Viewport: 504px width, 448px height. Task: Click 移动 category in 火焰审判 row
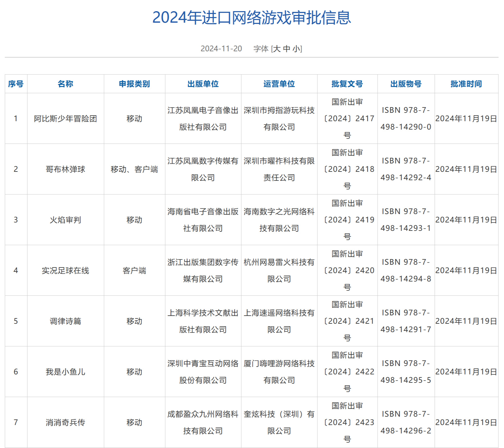pos(134,220)
